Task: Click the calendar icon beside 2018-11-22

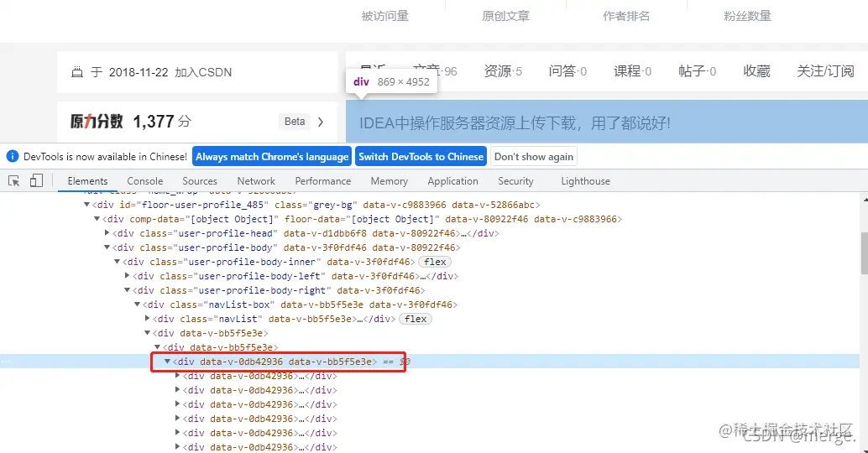Action: point(77,72)
